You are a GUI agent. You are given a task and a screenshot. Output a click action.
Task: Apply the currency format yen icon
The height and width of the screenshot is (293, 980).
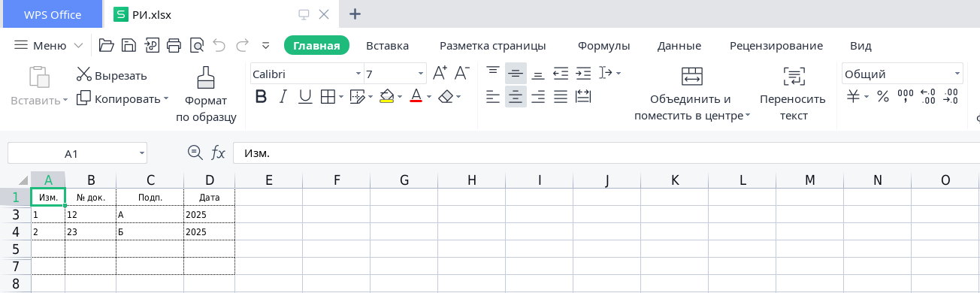pyautogui.click(x=853, y=97)
